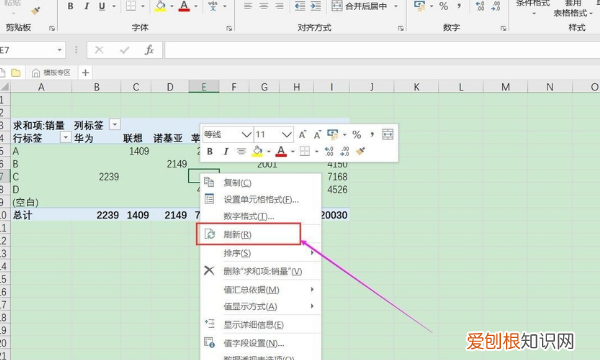This screenshot has width=600, height=360.
Task: Open 值汇总依据(M) submenu
Action: point(260,290)
